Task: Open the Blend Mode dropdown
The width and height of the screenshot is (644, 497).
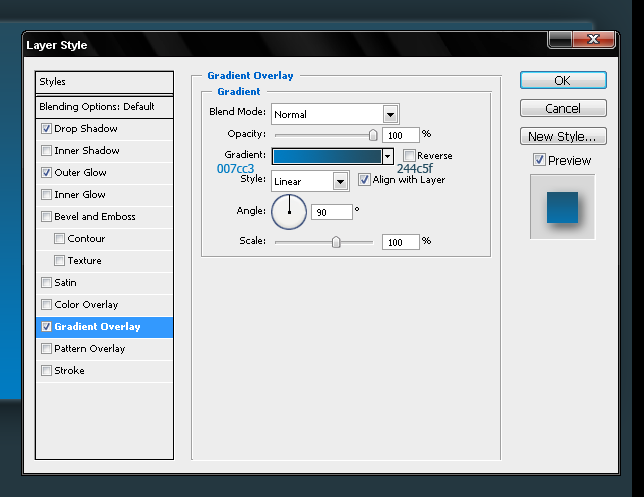Action: 390,114
